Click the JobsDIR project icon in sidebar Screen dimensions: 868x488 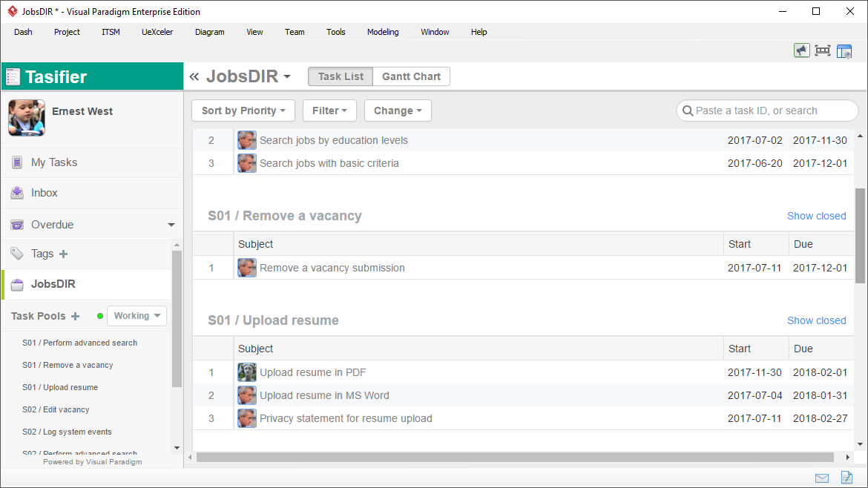17,284
